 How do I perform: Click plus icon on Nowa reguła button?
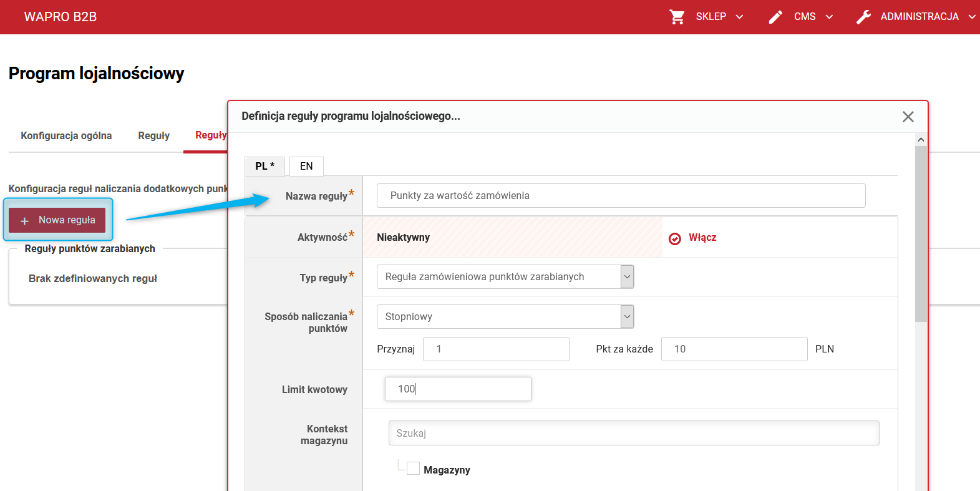coord(25,221)
